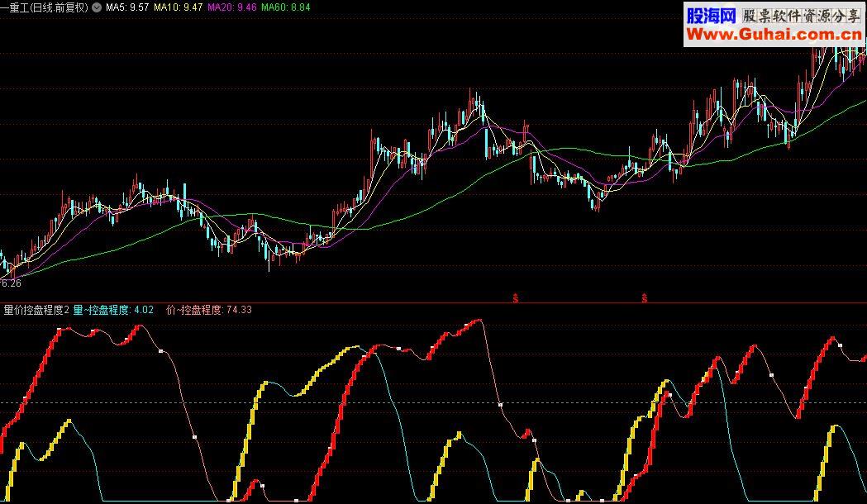Click the 量价控盘程度2 indicator name
The width and height of the screenshot is (867, 504).
(36, 310)
